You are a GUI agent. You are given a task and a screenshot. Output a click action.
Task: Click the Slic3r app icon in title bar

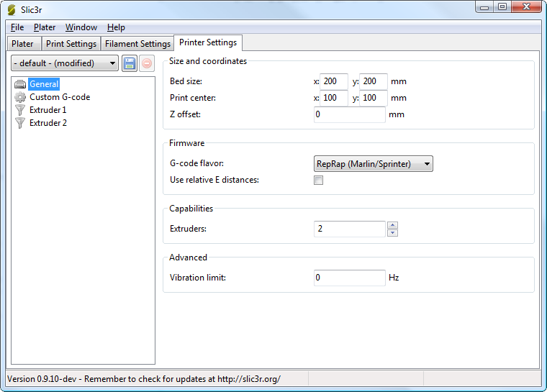point(12,10)
